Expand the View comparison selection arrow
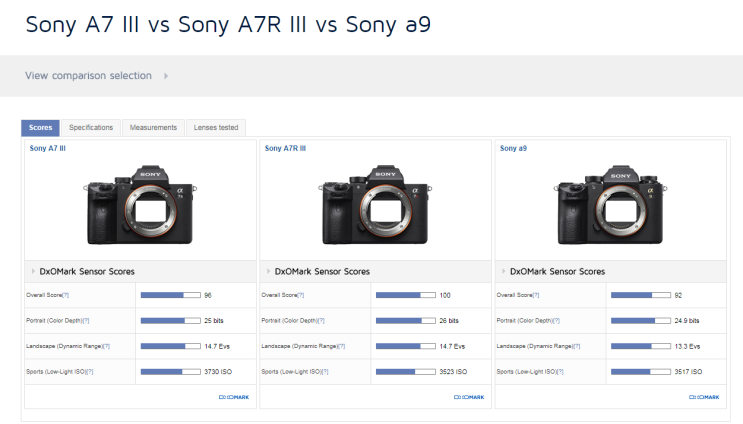 click(166, 76)
